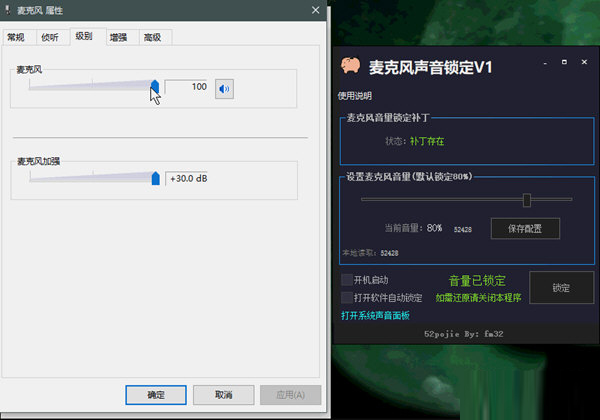
Task: Open the 侦听 tab
Action: click(49, 37)
